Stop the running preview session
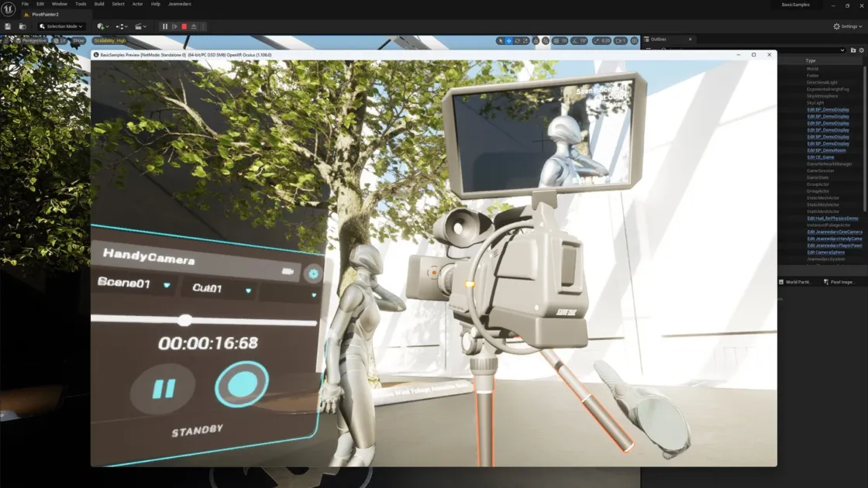 click(x=183, y=26)
